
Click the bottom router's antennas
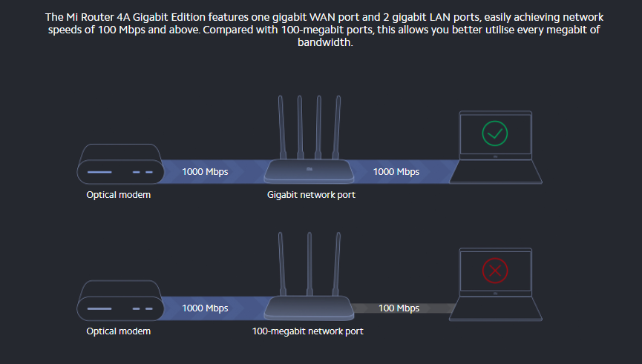tap(307, 259)
